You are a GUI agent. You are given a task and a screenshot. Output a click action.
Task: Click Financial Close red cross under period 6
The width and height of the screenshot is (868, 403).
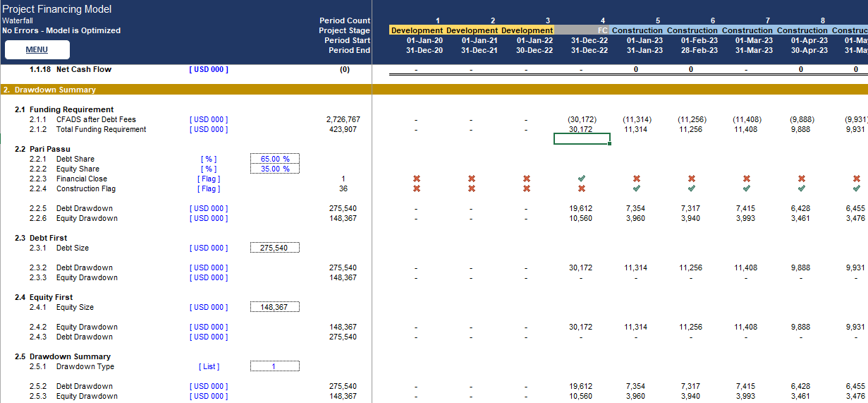point(692,179)
